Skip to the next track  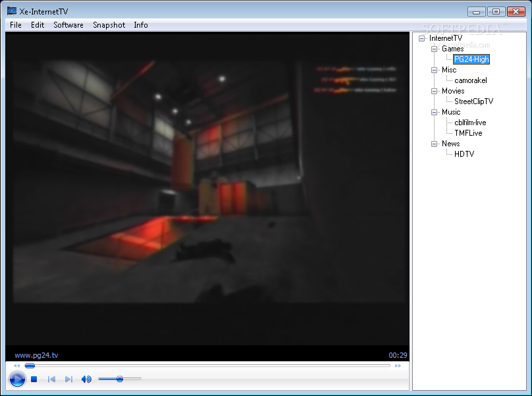(x=68, y=379)
